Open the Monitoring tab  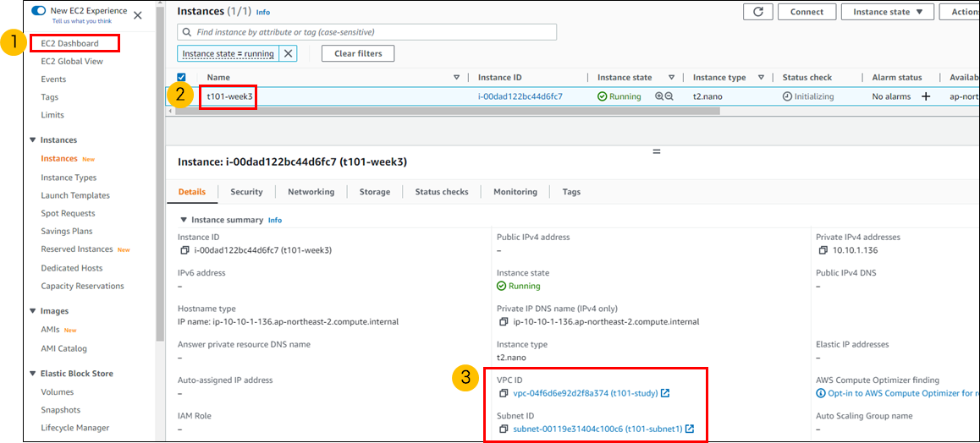point(515,192)
